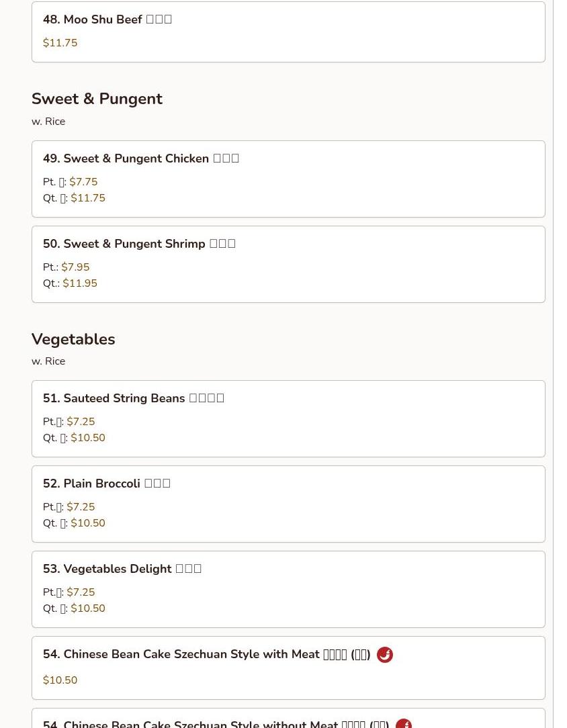Click the Vegetables section heading
The width and height of the screenshot is (567, 728).
coord(73,339)
